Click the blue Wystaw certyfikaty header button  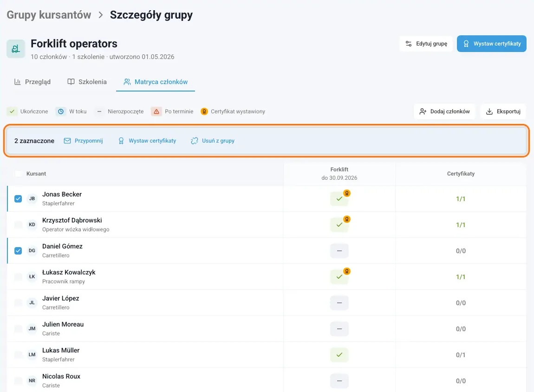492,44
